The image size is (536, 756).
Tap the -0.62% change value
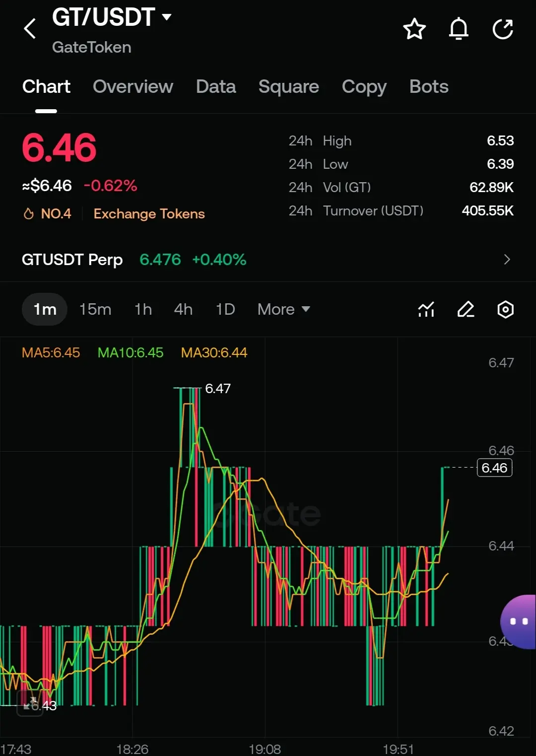110,186
